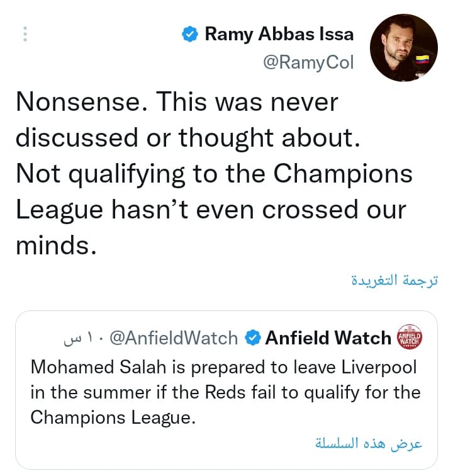Click the Ramy Abbas Issa display name
The height and width of the screenshot is (476, 453).
(279, 34)
